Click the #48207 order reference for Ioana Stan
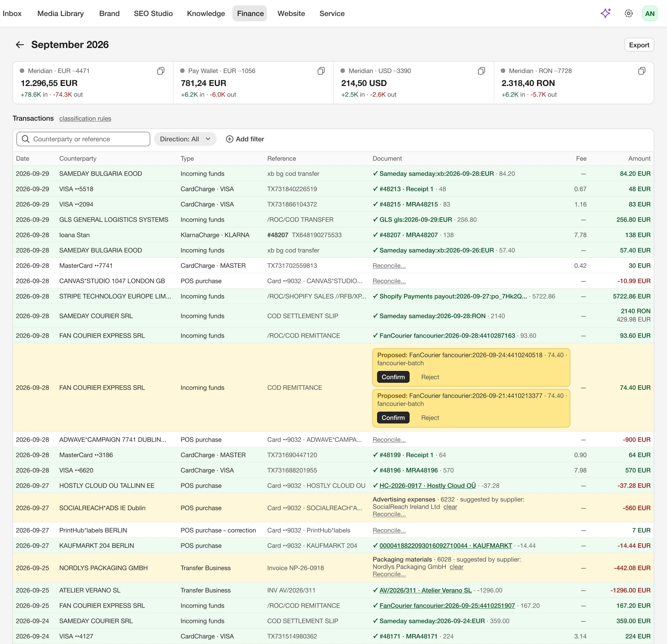 point(278,235)
